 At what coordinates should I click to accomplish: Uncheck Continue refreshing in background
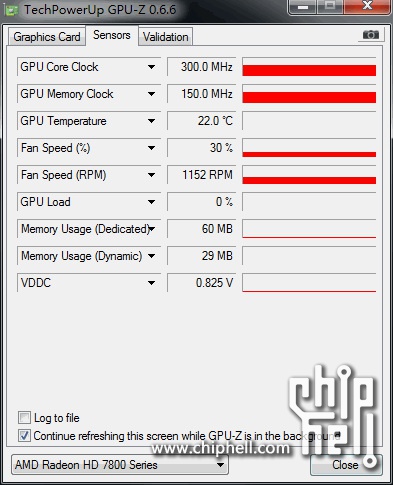24,436
